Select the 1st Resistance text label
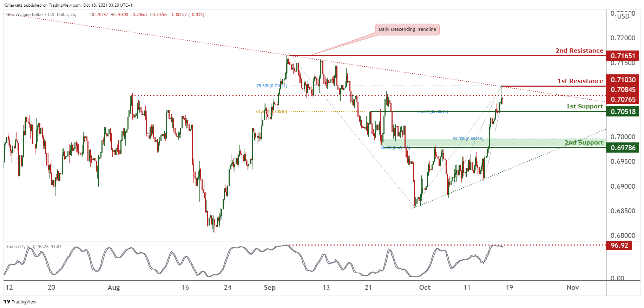The width and height of the screenshot is (644, 308). click(x=580, y=81)
